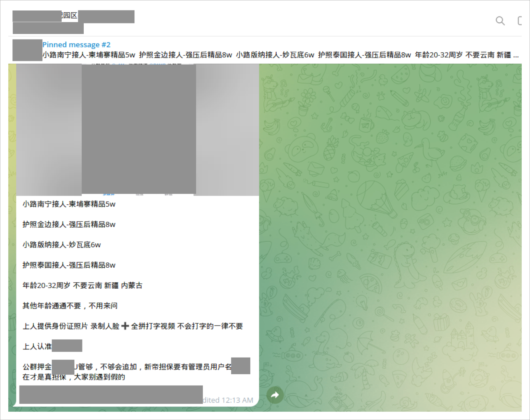
Task: Click the plus emoji in the message text
Action: [125, 326]
